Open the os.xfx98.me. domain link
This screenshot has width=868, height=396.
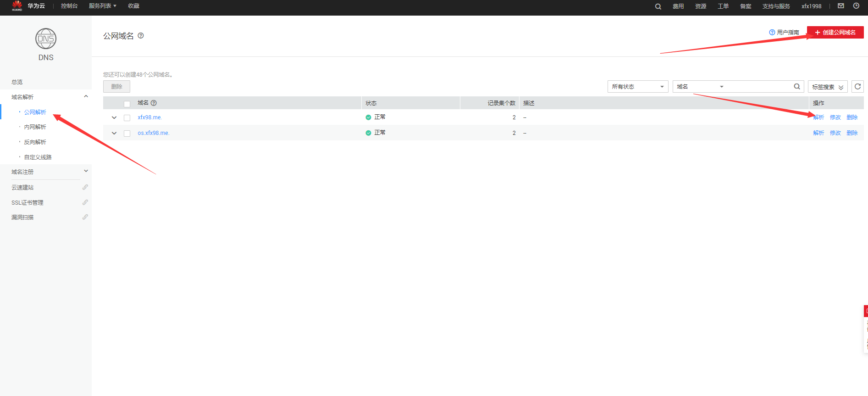[154, 133]
